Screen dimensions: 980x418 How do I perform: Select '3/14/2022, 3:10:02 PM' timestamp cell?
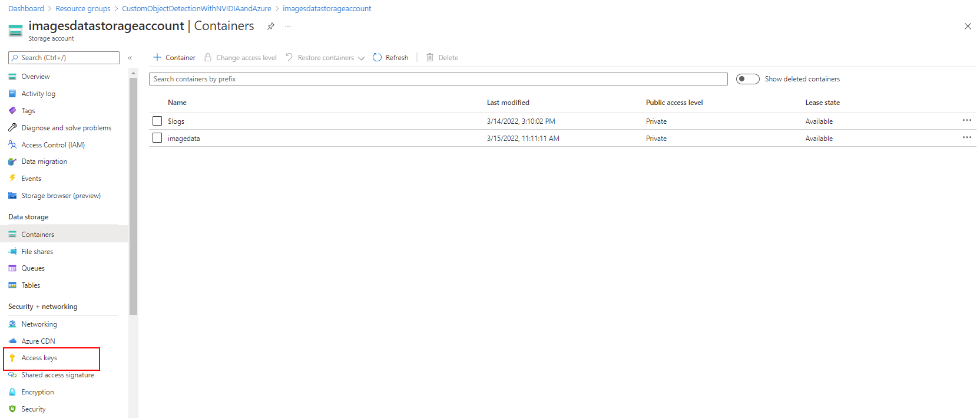point(521,121)
